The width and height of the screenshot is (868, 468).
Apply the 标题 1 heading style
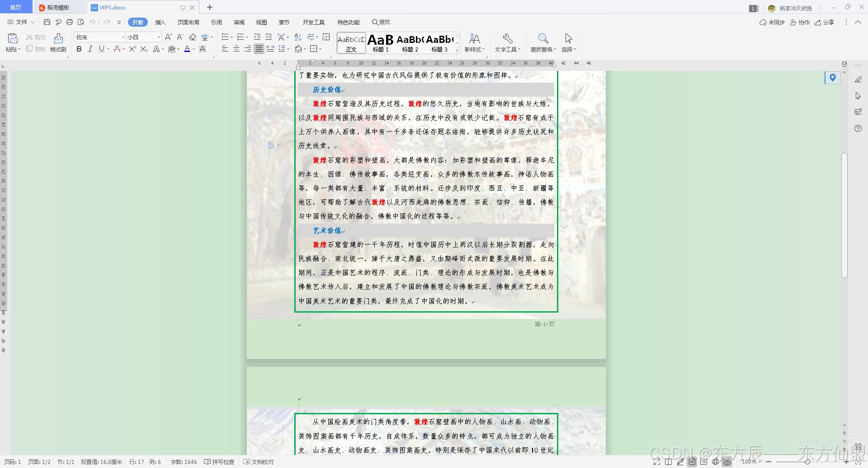381,43
